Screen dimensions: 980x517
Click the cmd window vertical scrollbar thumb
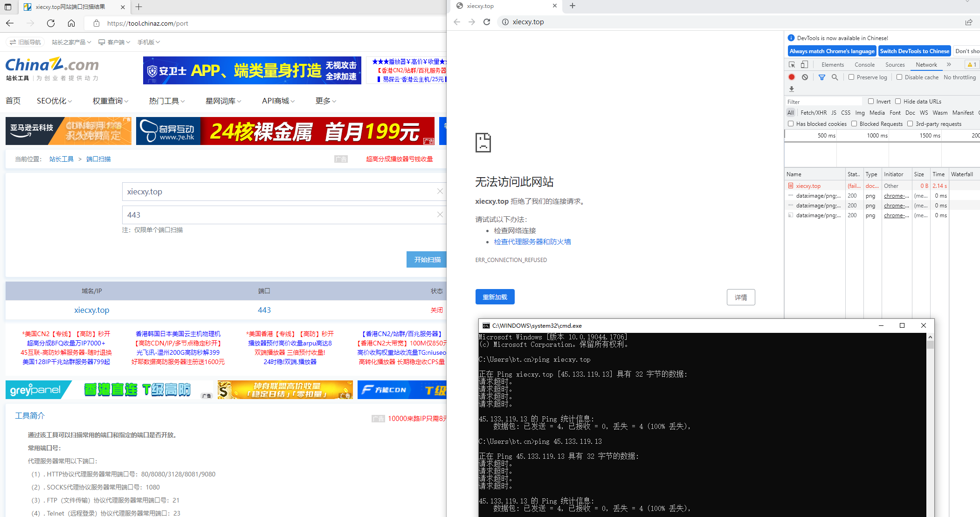click(930, 345)
